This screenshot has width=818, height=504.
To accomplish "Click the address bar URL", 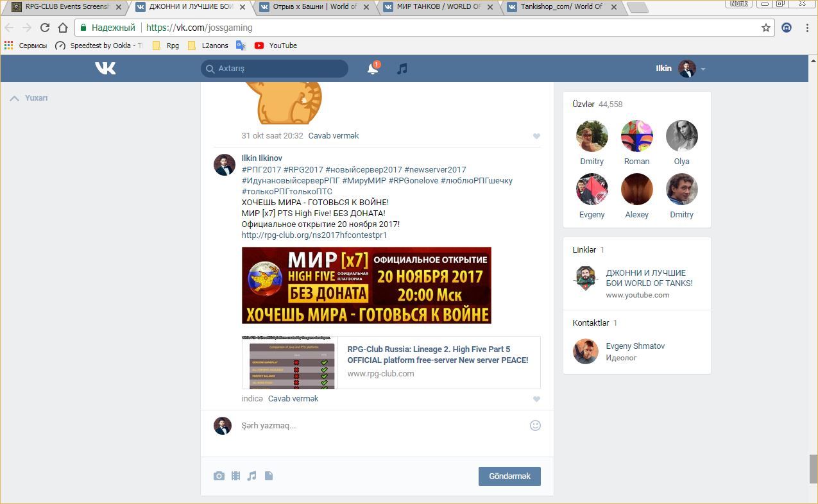I will [199, 28].
